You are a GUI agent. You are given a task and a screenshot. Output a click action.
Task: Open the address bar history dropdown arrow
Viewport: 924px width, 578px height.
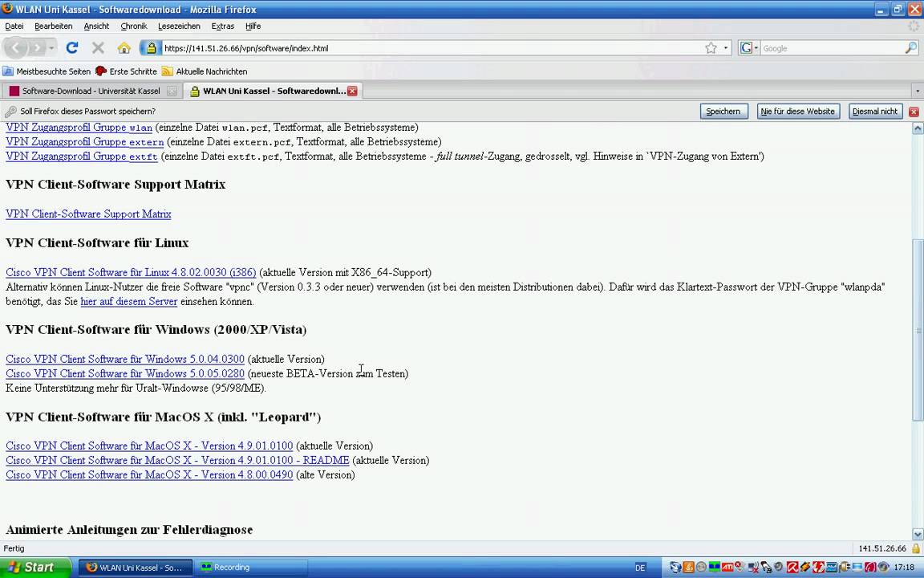tap(726, 48)
